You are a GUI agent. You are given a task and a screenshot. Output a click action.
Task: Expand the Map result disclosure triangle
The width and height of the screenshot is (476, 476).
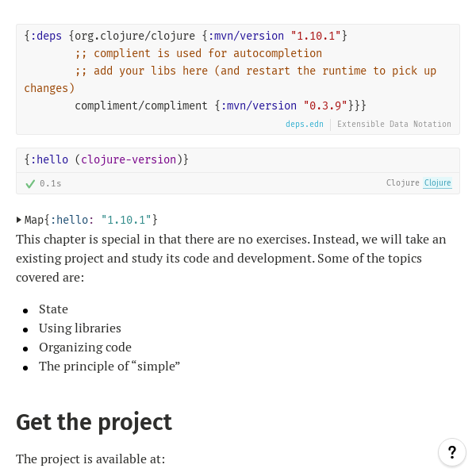19,220
